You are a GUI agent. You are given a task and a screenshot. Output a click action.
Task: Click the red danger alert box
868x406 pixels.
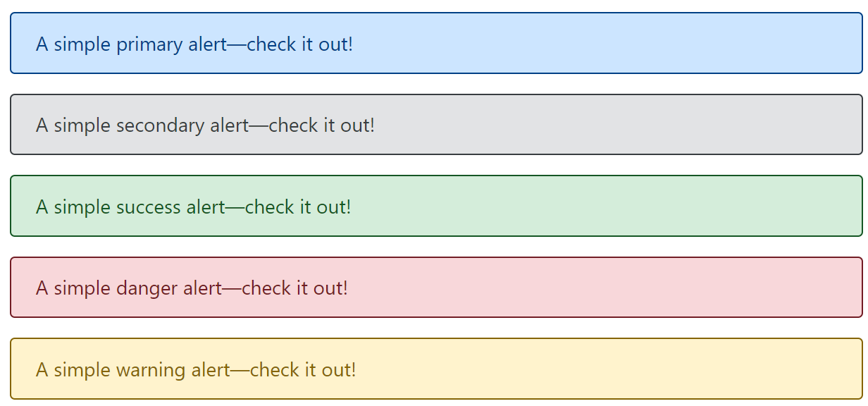click(x=434, y=288)
